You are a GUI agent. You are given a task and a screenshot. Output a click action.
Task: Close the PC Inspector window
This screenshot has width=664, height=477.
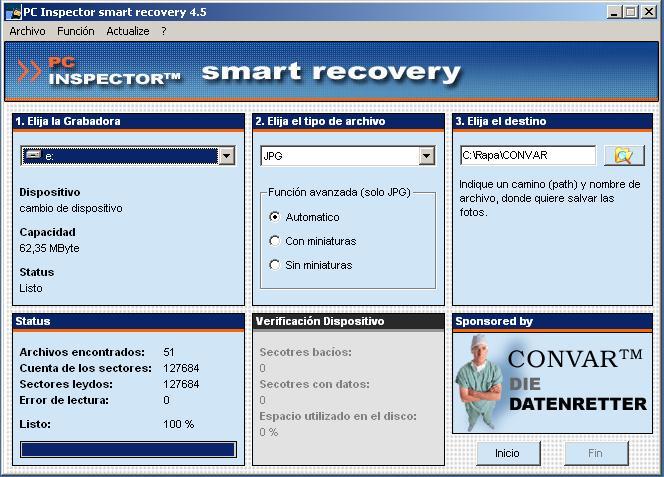point(649,12)
